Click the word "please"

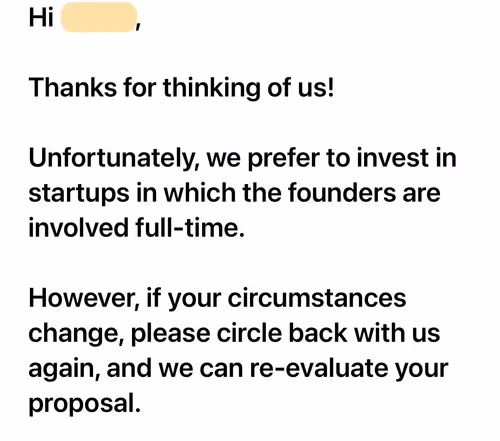coord(170,334)
